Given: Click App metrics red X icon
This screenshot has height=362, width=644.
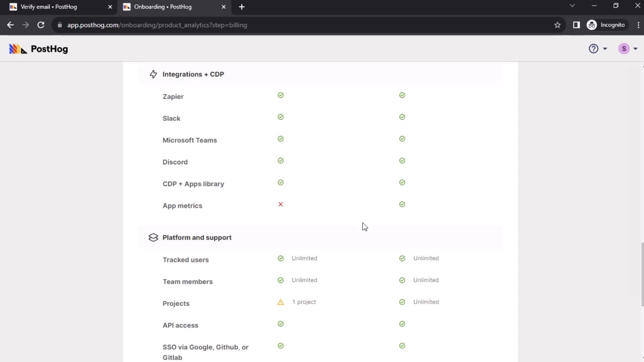Looking at the screenshot, I should click(281, 204).
